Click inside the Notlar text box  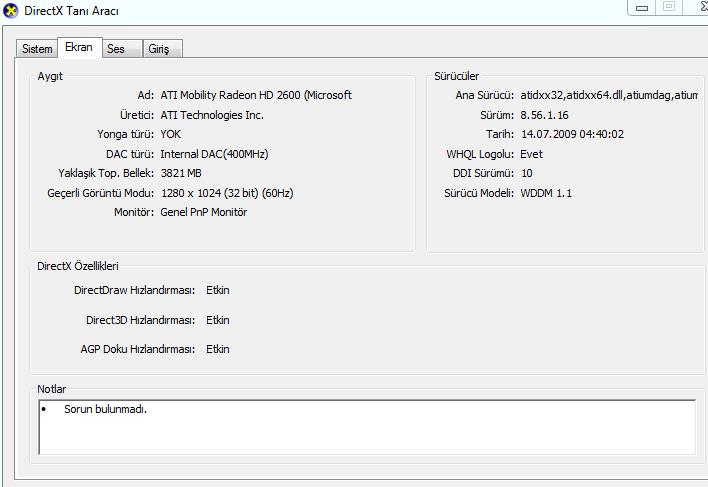tap(367, 427)
